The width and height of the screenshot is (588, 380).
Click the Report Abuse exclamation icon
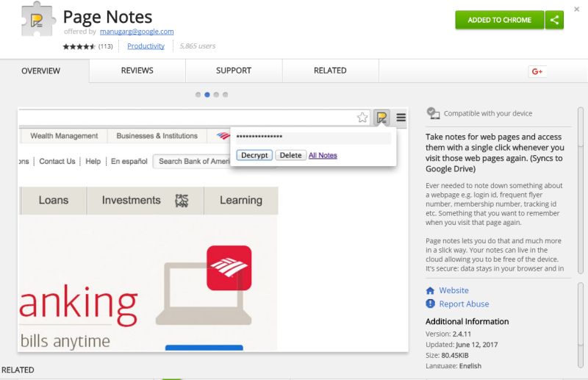(430, 304)
